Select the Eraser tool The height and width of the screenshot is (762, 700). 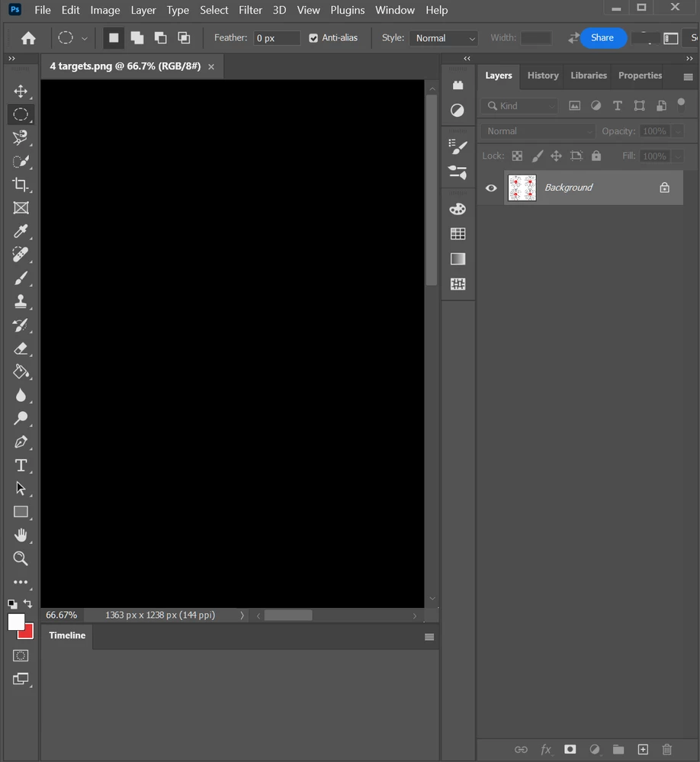coord(21,349)
